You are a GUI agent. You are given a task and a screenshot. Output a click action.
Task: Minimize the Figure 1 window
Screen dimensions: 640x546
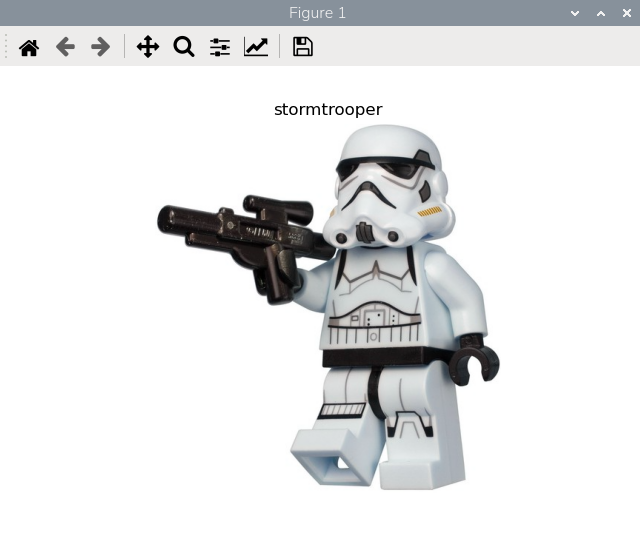click(x=575, y=13)
